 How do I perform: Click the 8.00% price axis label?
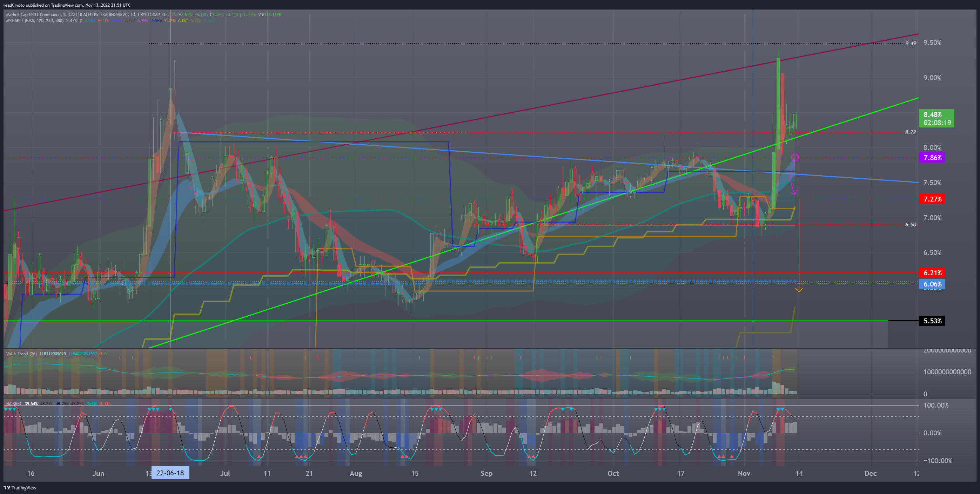click(932, 148)
